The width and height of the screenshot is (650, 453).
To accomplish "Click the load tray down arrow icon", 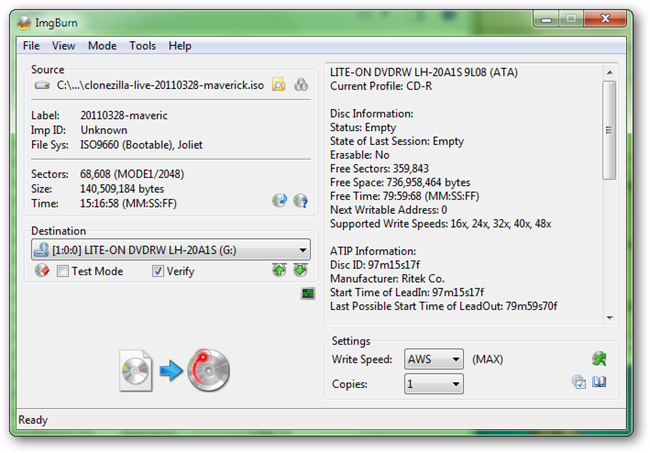I will pos(300,270).
